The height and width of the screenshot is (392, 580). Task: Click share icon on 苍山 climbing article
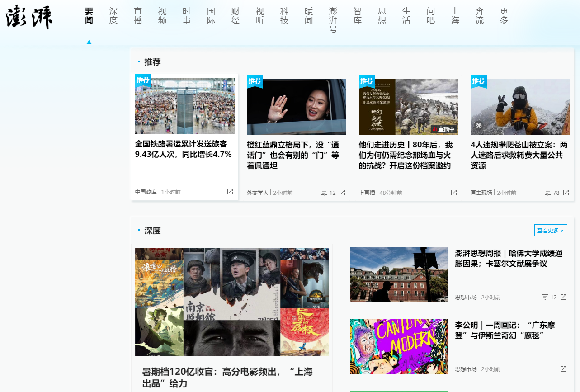pyautogui.click(x=566, y=193)
